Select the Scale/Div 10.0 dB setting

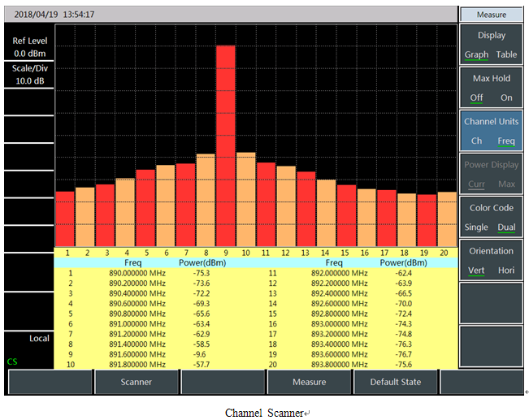pyautogui.click(x=28, y=75)
